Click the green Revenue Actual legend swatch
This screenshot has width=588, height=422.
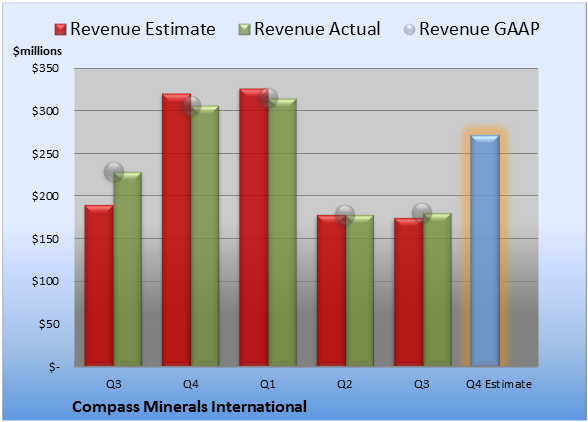point(244,30)
